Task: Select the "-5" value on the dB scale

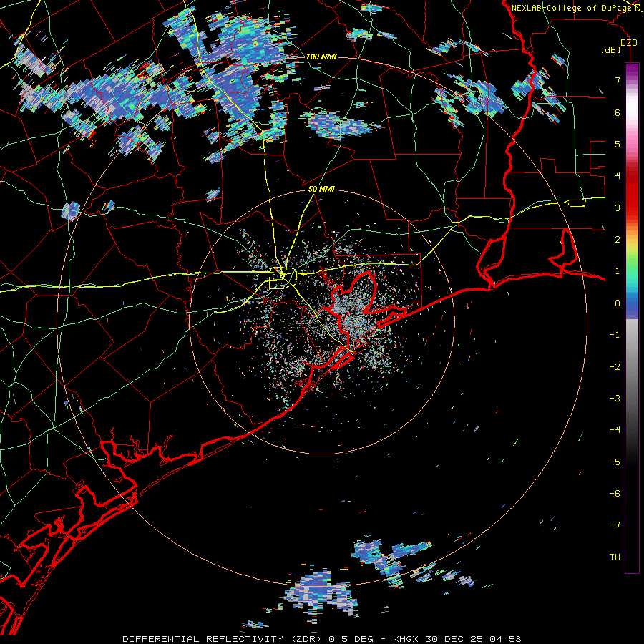Action: click(x=615, y=462)
